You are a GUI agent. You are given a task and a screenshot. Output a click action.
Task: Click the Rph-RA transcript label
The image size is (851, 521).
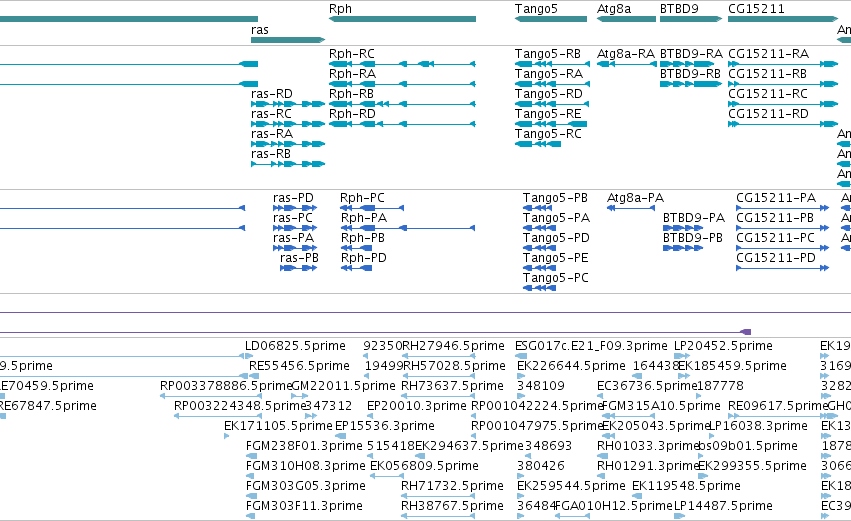352,74
